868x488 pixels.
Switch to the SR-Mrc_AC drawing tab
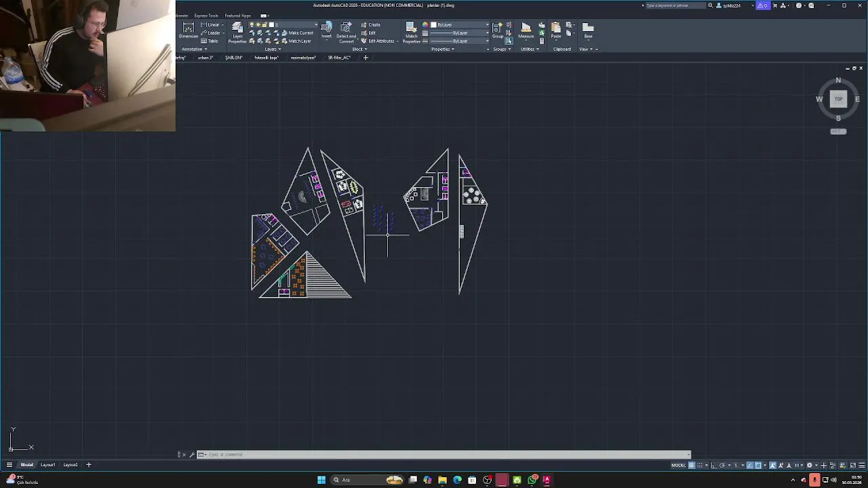click(339, 58)
